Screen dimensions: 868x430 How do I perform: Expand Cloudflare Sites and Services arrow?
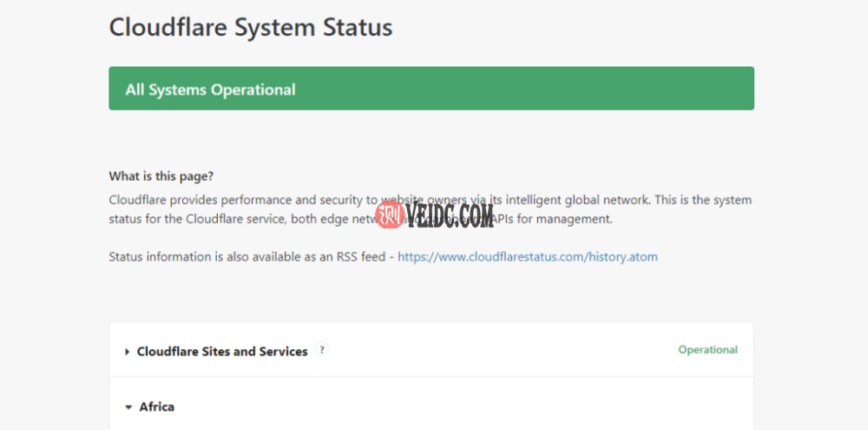(x=128, y=352)
